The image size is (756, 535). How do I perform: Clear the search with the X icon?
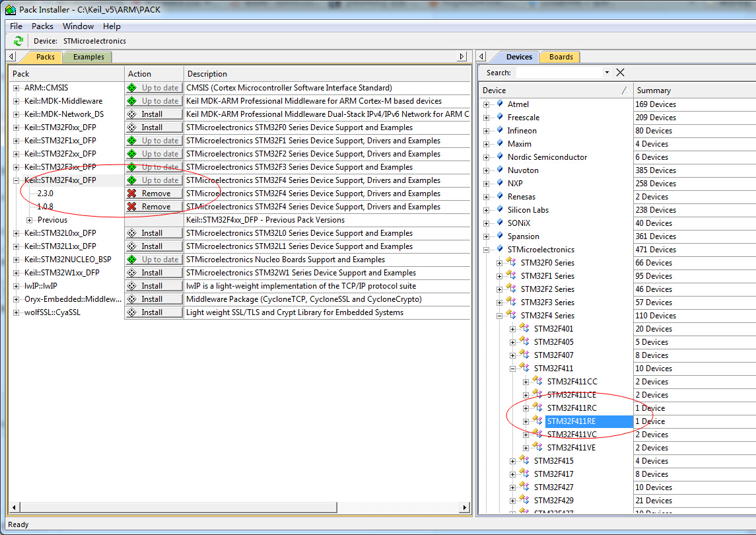(x=621, y=73)
